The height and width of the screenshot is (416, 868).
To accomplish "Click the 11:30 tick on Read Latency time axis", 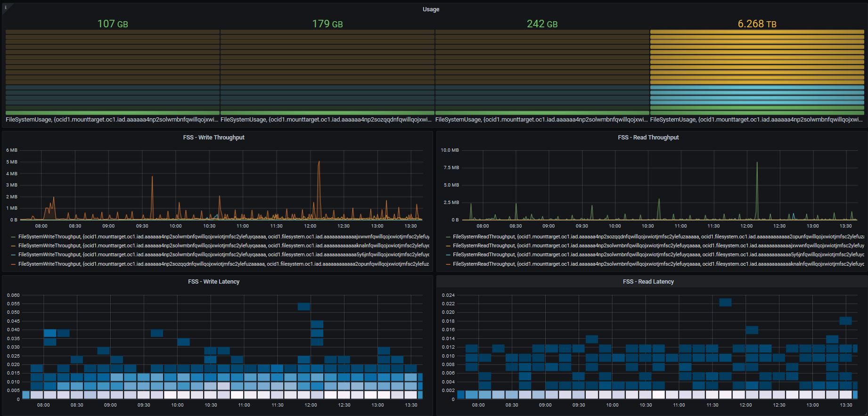I will (x=712, y=405).
